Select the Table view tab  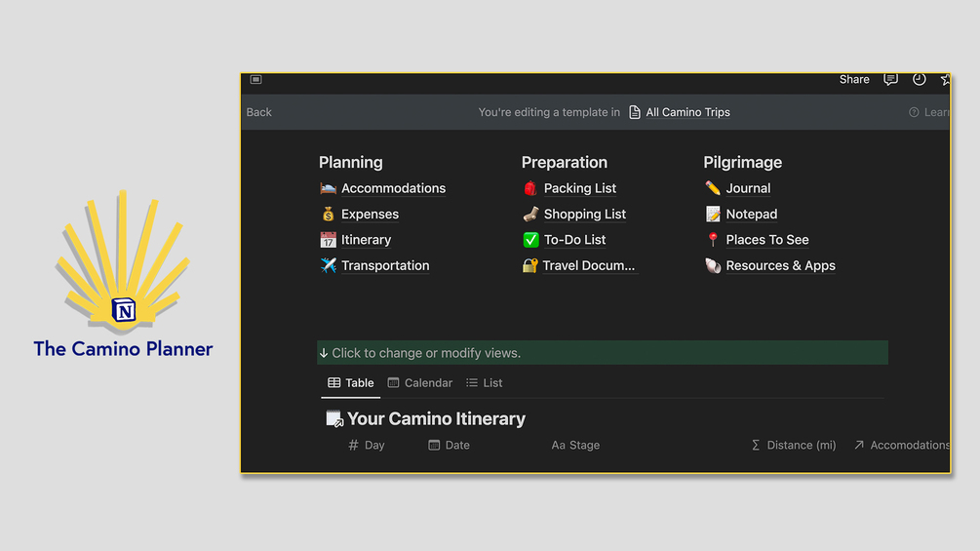[x=351, y=383]
